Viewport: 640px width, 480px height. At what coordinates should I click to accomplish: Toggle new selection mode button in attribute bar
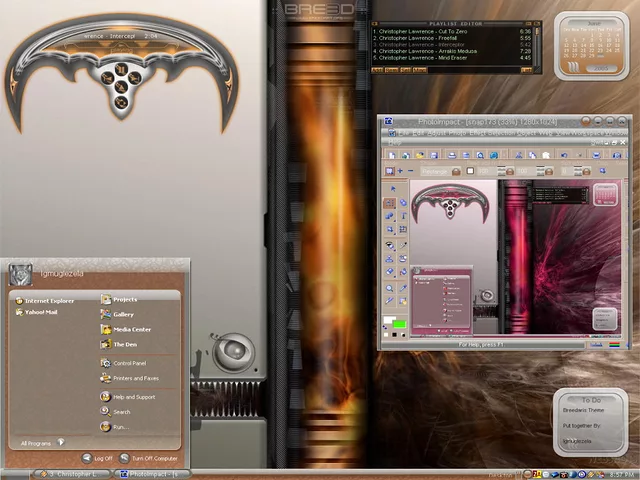390,171
